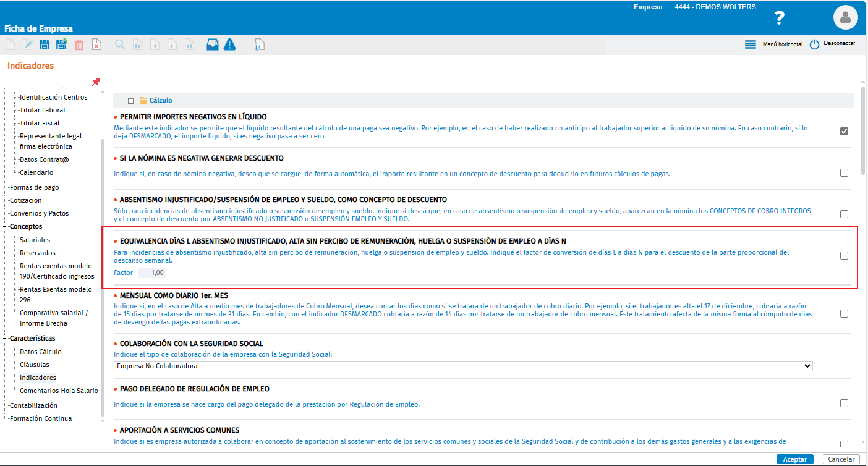The image size is (868, 466).
Task: Enable Mensual como diario 1er. mes
Action: click(x=844, y=313)
